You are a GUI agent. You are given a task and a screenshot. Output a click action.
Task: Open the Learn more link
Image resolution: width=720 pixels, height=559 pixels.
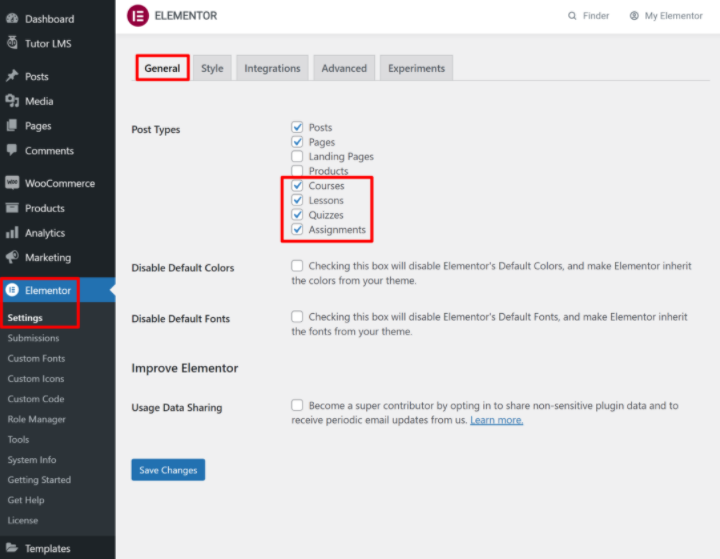click(x=496, y=420)
